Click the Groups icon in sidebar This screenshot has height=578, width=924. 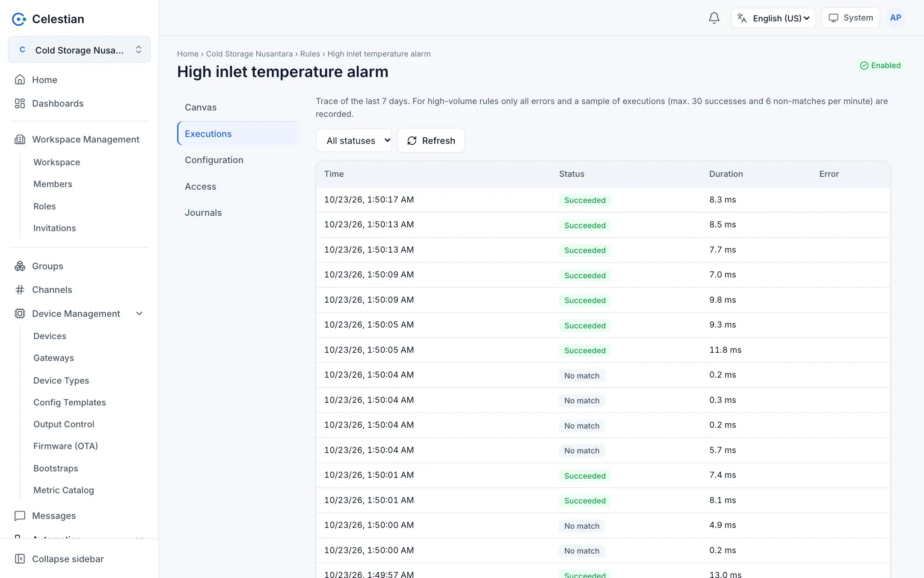click(x=20, y=266)
